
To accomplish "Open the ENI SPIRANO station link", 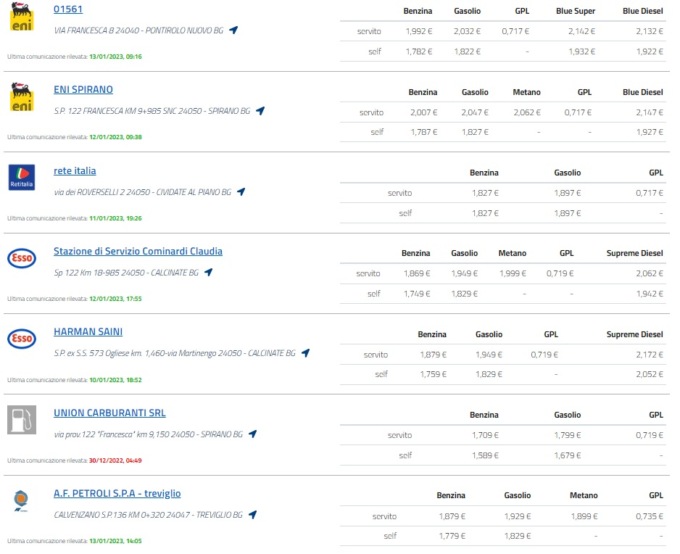I will pyautogui.click(x=83, y=89).
